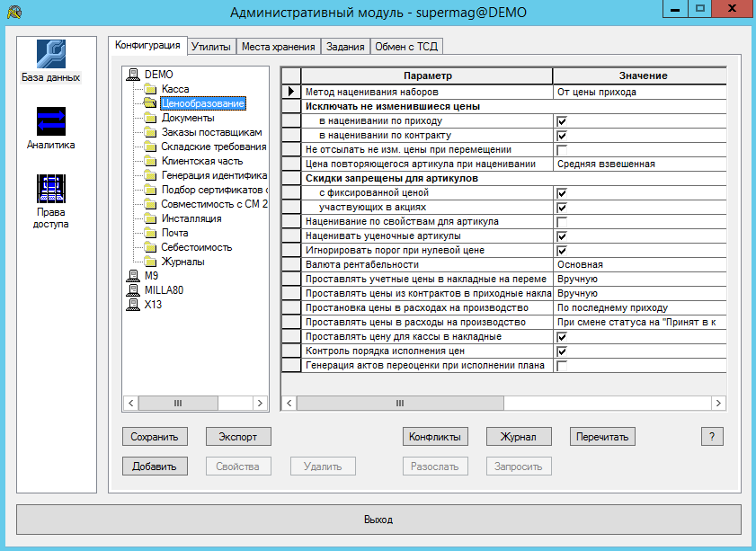
Task: Click the tree panel scroll right arrow
Action: point(260,403)
